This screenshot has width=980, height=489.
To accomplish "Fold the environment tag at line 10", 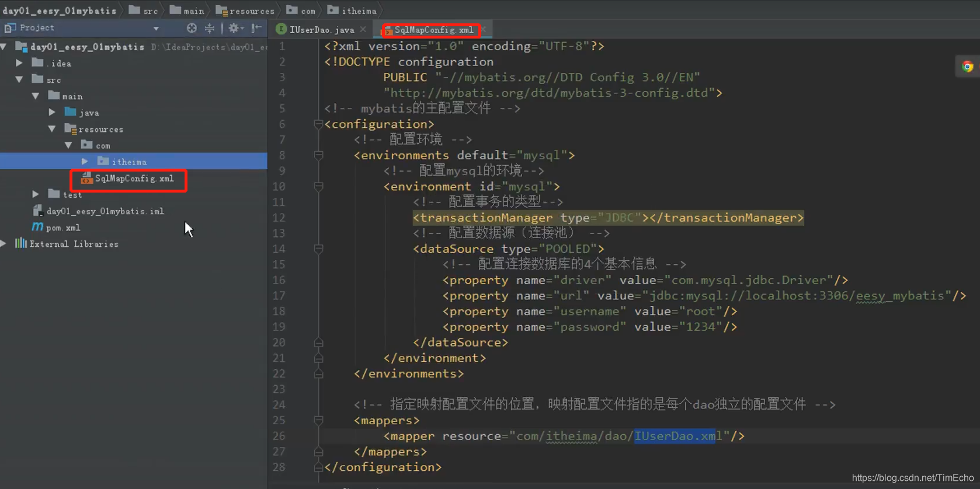I will (x=318, y=187).
